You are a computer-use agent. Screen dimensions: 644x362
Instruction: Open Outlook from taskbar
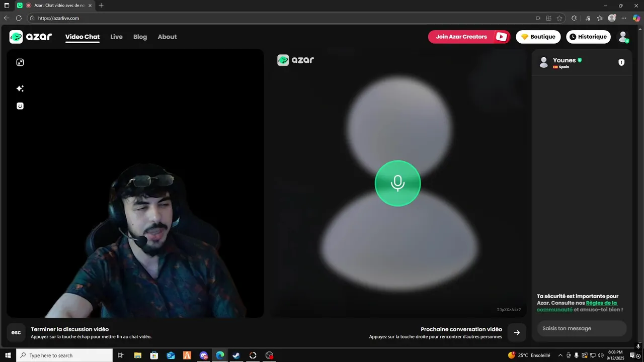point(171,355)
